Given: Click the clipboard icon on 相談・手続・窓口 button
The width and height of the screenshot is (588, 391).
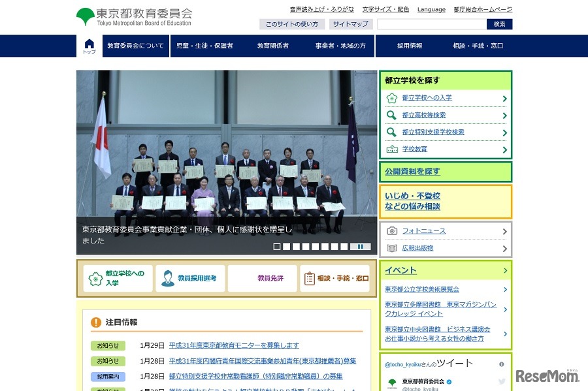Looking at the screenshot, I should pyautogui.click(x=310, y=279).
